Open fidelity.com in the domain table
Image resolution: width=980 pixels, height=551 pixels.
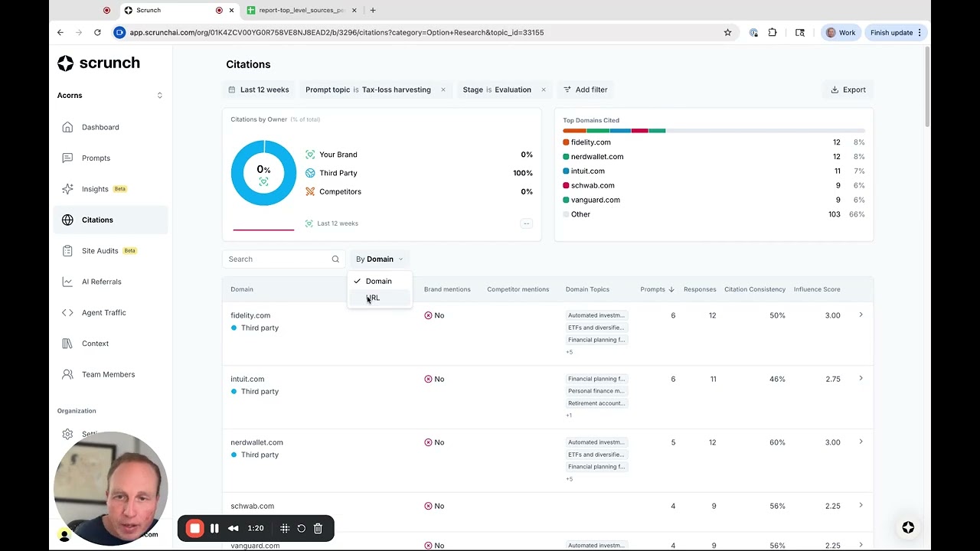(x=250, y=315)
